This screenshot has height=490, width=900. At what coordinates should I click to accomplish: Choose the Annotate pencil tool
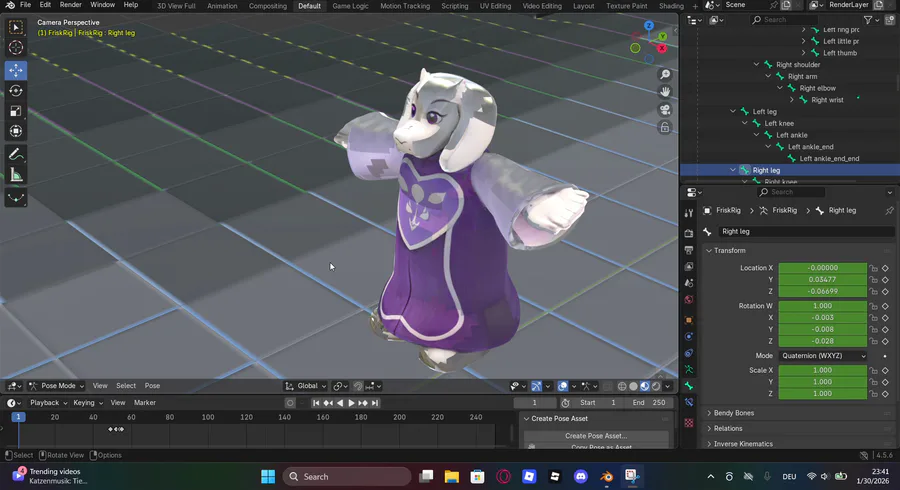[16, 154]
